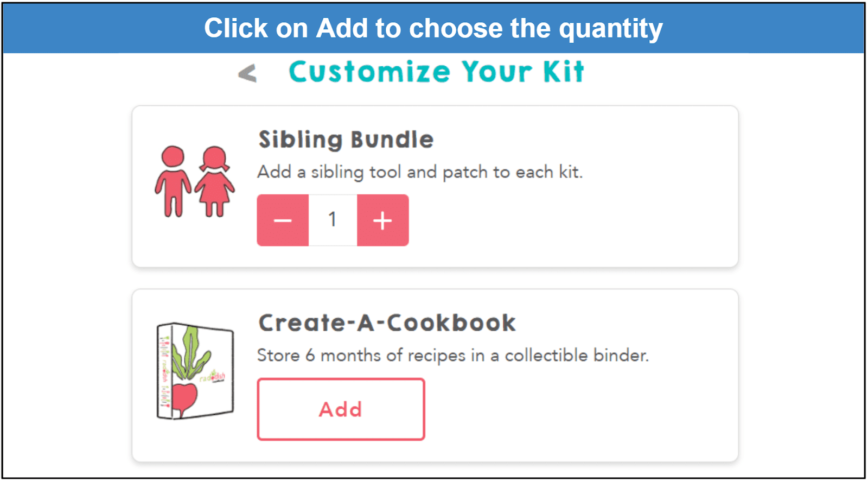
Task: Click the girl figure in sibling icon
Action: [x=215, y=181]
